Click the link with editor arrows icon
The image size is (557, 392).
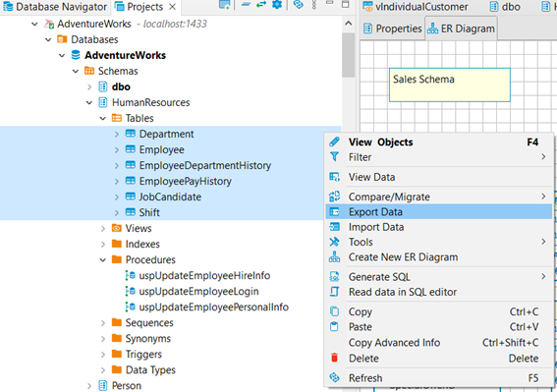(261, 5)
